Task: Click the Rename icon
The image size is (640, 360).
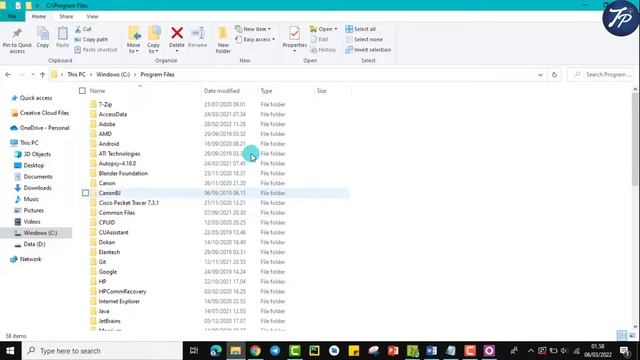Action: click(198, 33)
